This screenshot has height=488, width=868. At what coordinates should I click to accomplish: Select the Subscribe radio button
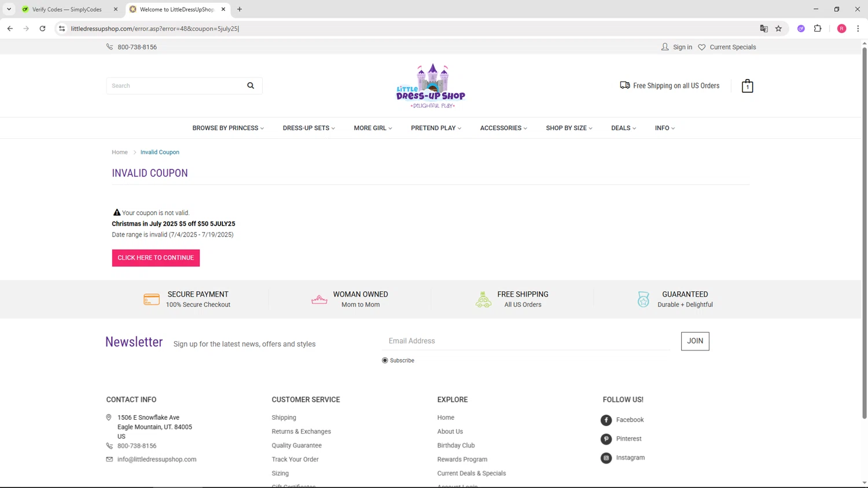385,360
